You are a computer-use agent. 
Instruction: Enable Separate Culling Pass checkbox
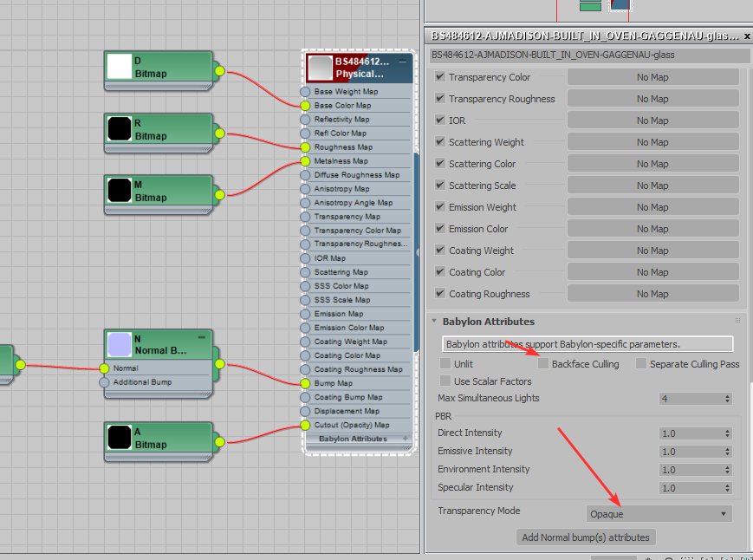click(x=641, y=363)
